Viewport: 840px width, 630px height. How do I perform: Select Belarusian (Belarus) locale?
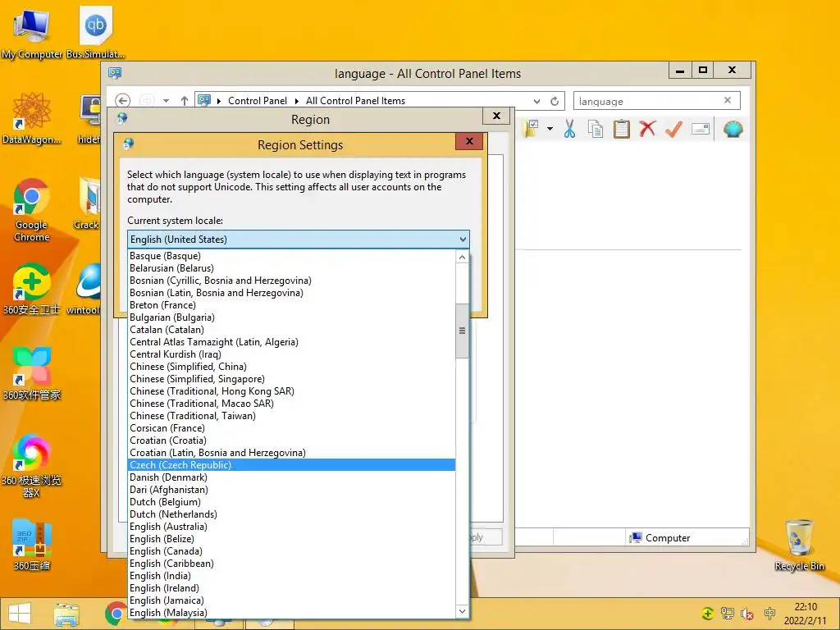click(x=291, y=268)
